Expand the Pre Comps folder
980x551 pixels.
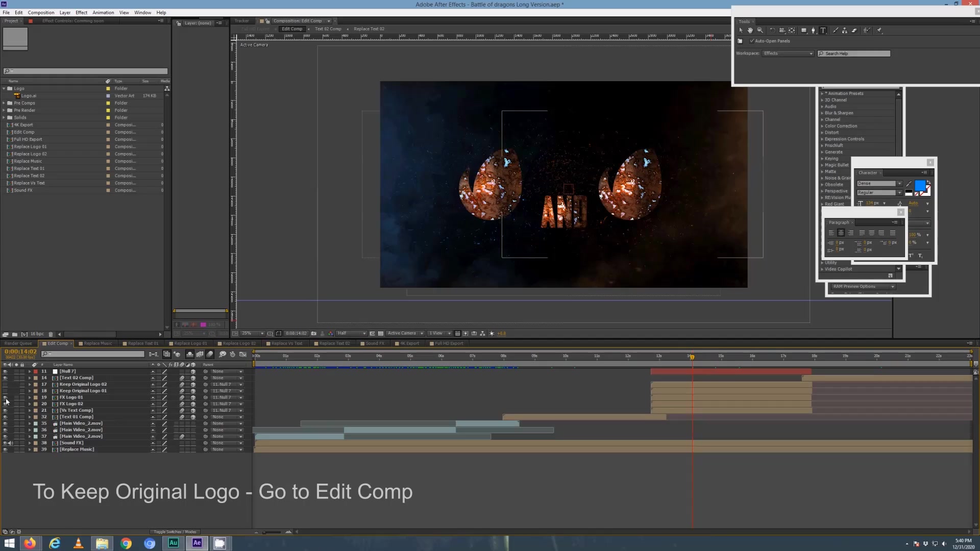4,103
